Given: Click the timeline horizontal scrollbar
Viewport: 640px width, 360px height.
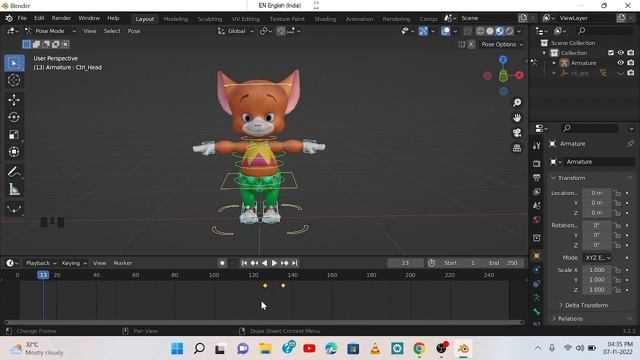Looking at the screenshot, I should (264, 322).
